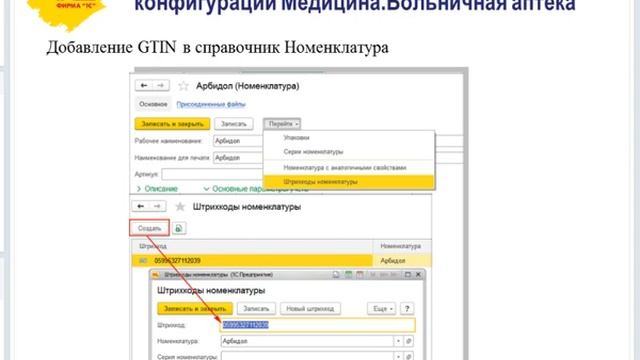Viewport: 640px width, 360px height.
Task: Click the copy icon beside Создать
Action: [179, 229]
